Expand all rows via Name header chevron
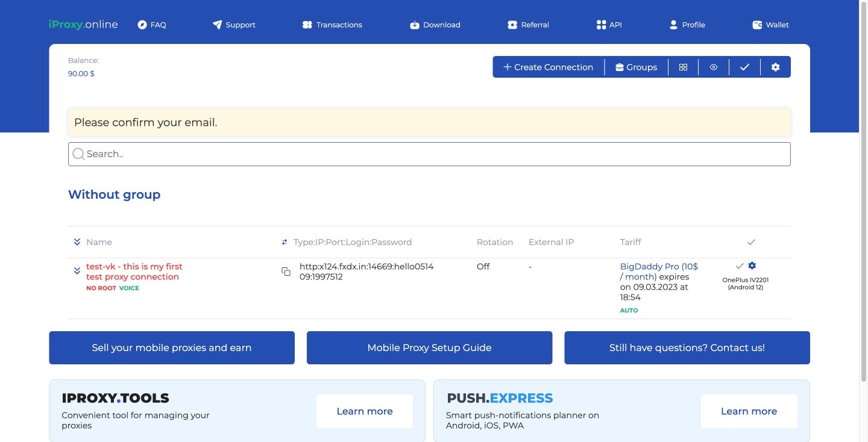Screen dimensions: 868x442 click(77, 242)
